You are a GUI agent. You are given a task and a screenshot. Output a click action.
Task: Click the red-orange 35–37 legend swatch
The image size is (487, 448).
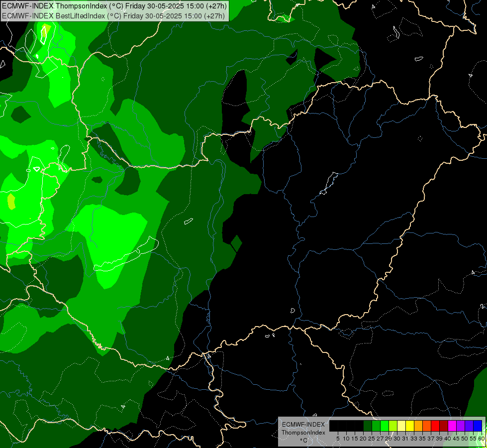pyautogui.click(x=427, y=426)
